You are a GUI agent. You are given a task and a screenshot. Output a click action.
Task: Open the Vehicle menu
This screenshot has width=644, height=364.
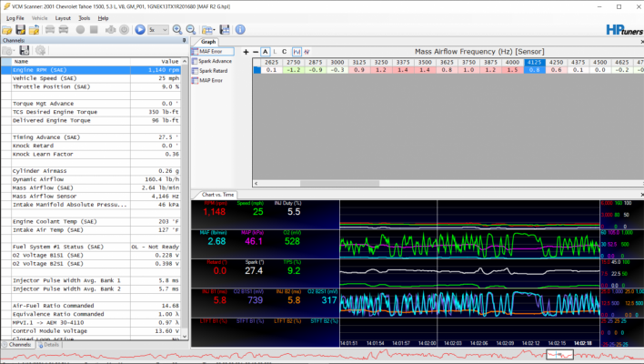click(39, 18)
